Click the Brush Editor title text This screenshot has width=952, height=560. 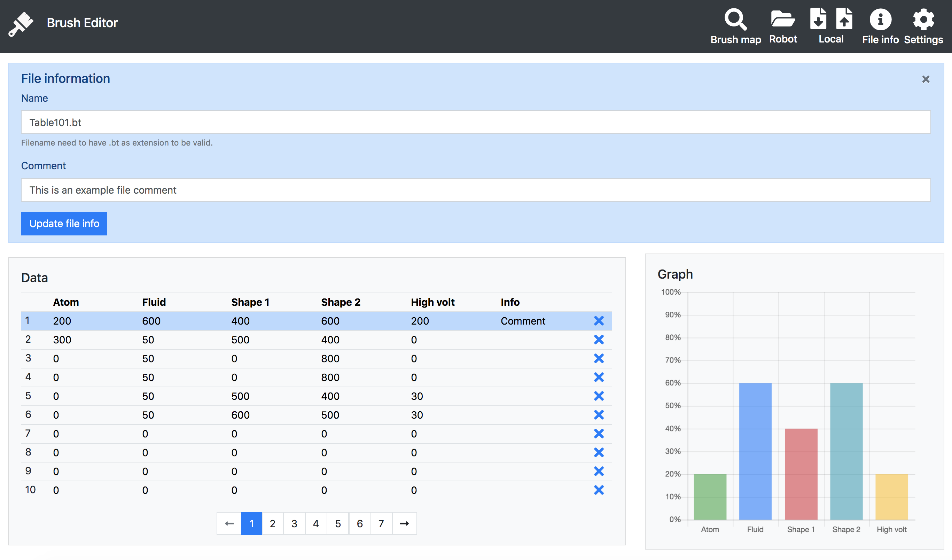(x=83, y=23)
